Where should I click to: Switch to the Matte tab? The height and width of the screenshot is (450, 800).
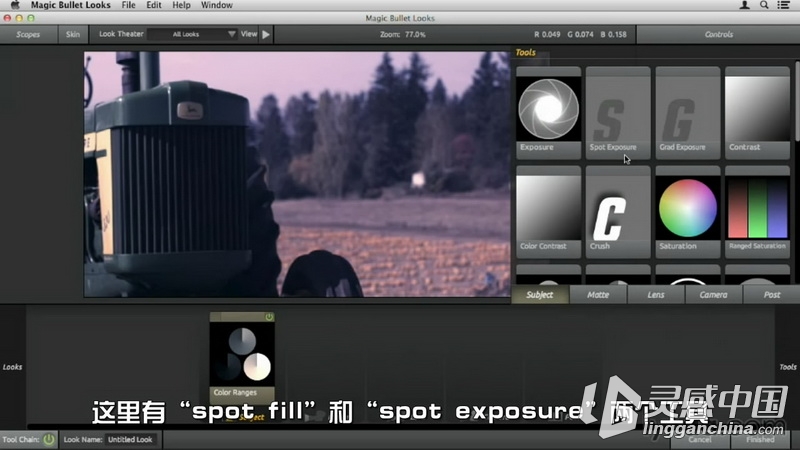point(598,294)
